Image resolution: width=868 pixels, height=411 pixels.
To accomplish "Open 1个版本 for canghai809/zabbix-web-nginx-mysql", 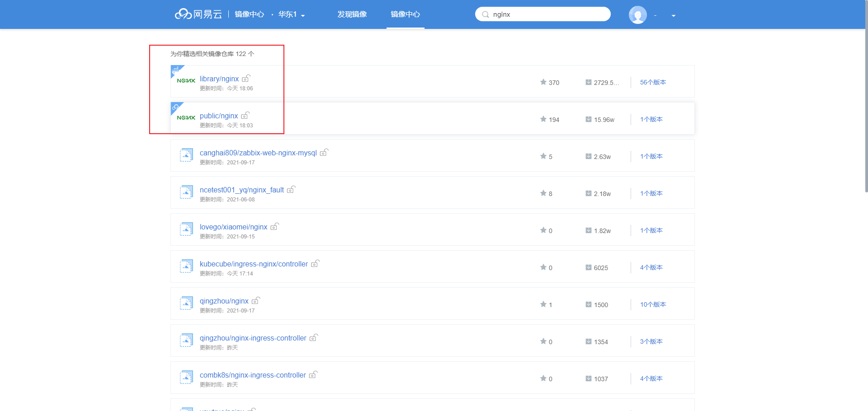I will click(x=651, y=156).
